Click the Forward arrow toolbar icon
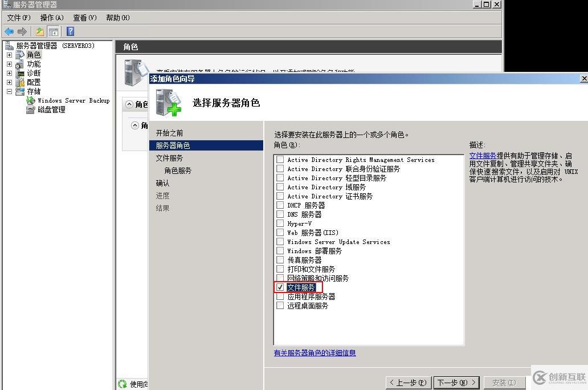 (x=22, y=32)
